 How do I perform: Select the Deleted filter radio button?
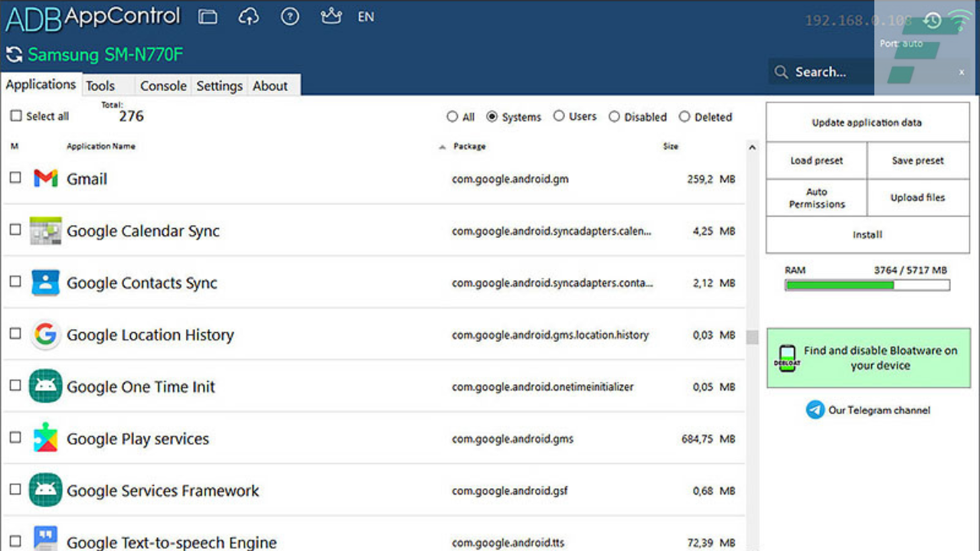pos(684,117)
